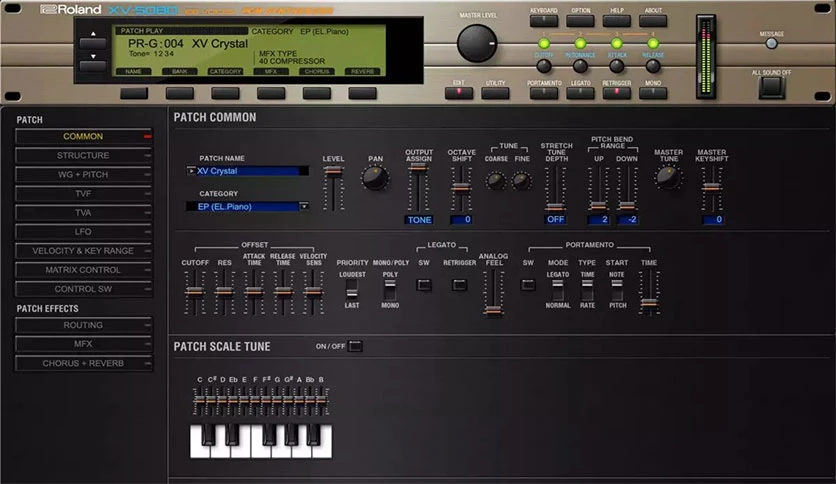Toggle the Portamento SW switch
The width and height of the screenshot is (836, 484).
pyautogui.click(x=528, y=285)
